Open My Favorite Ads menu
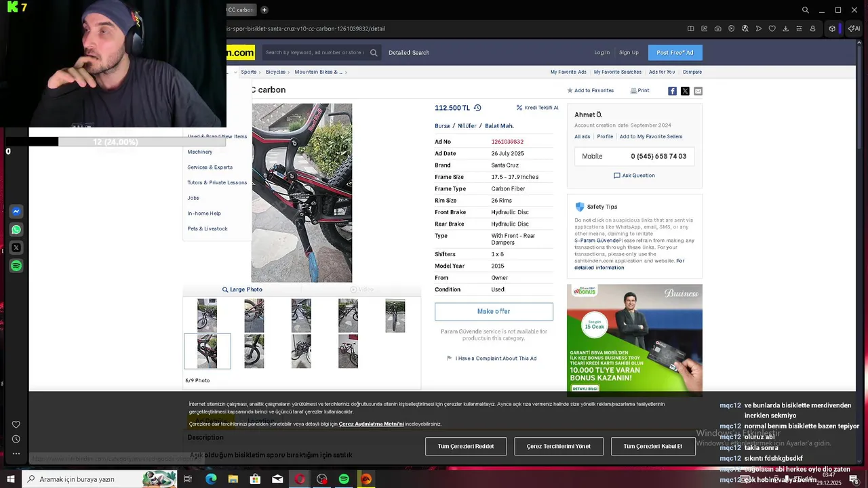Image resolution: width=868 pixels, height=488 pixels. (568, 72)
